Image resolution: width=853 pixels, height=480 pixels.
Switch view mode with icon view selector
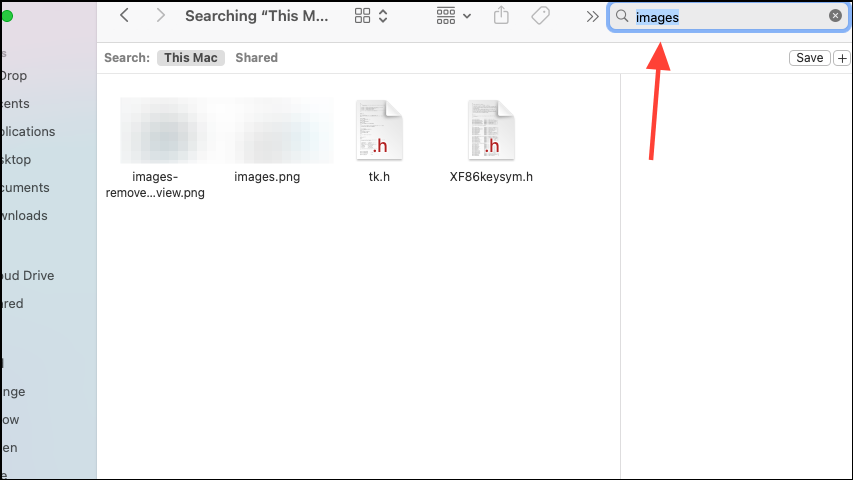pos(370,16)
